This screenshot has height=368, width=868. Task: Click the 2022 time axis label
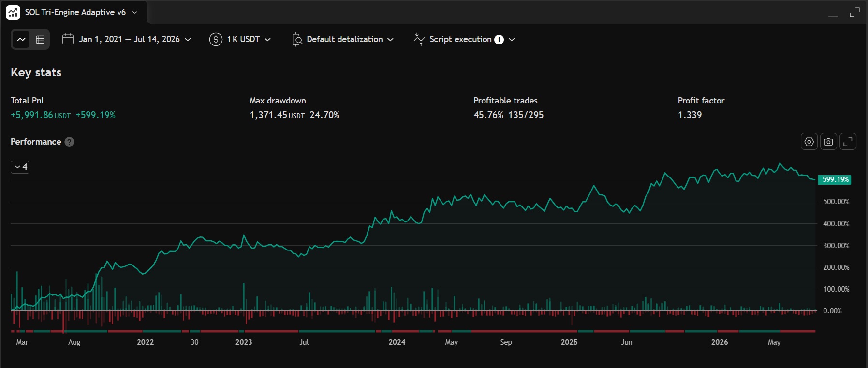[x=146, y=342]
